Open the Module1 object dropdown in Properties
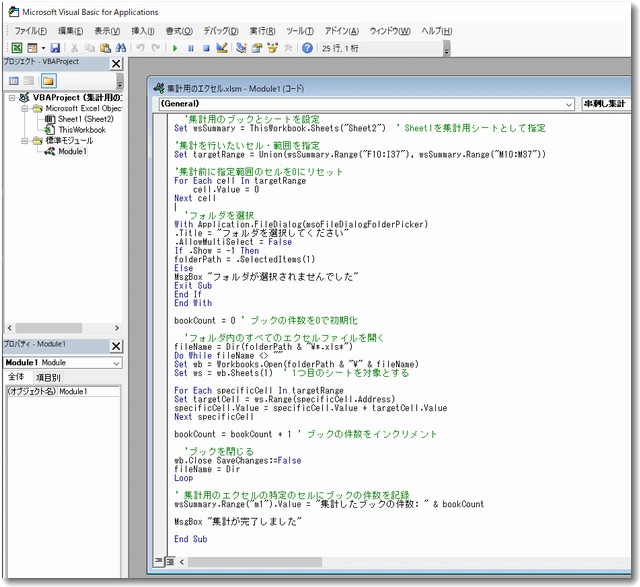 (116, 362)
